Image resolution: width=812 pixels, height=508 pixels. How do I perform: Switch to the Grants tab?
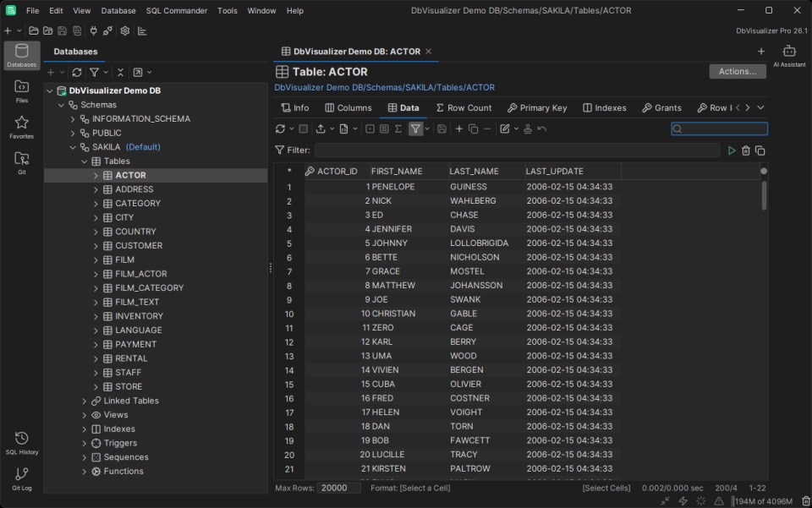[x=661, y=107]
